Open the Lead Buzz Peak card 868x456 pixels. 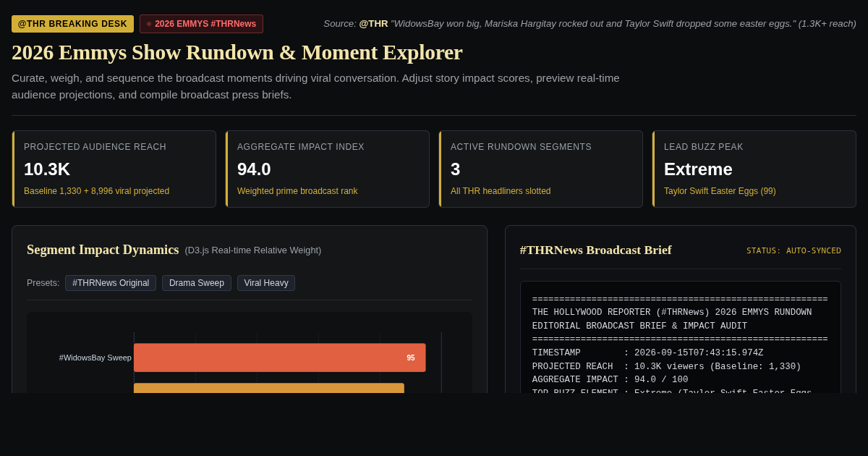click(x=754, y=169)
